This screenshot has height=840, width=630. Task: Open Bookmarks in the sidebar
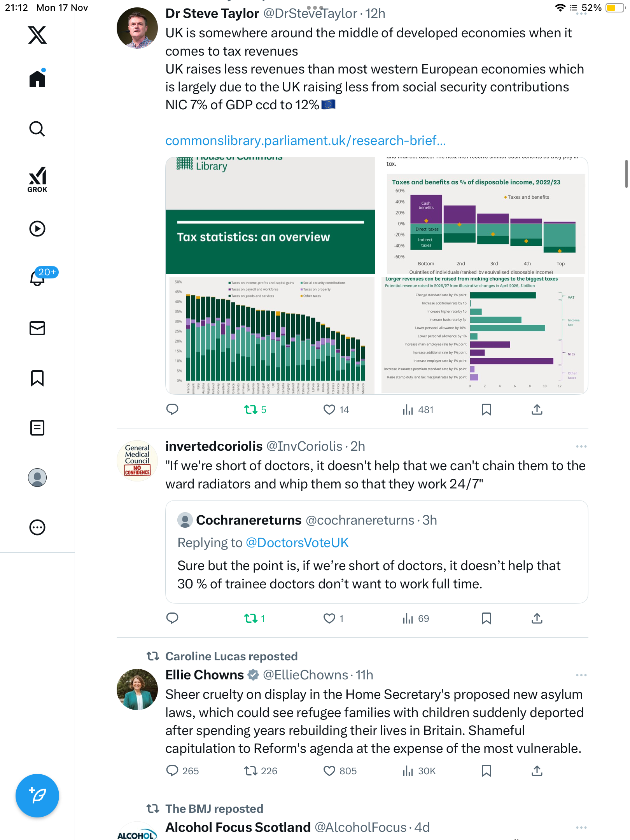point(37,378)
